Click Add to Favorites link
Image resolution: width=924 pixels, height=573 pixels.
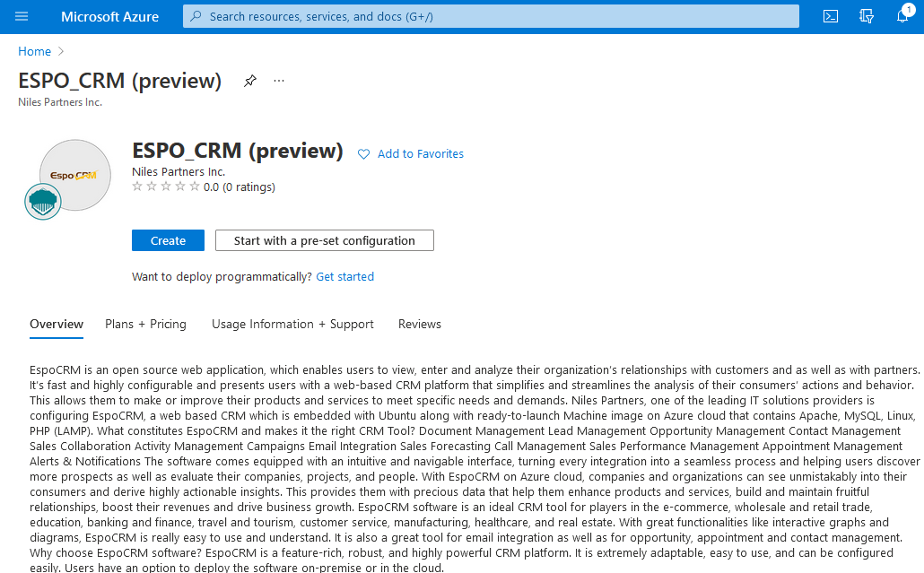point(421,153)
